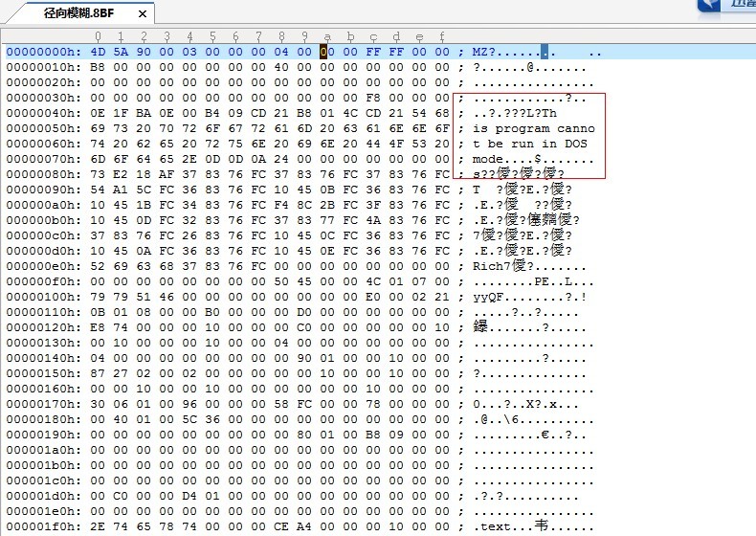This screenshot has width=756, height=536.
Task: Click offset 00000060h row label
Action: [44, 144]
